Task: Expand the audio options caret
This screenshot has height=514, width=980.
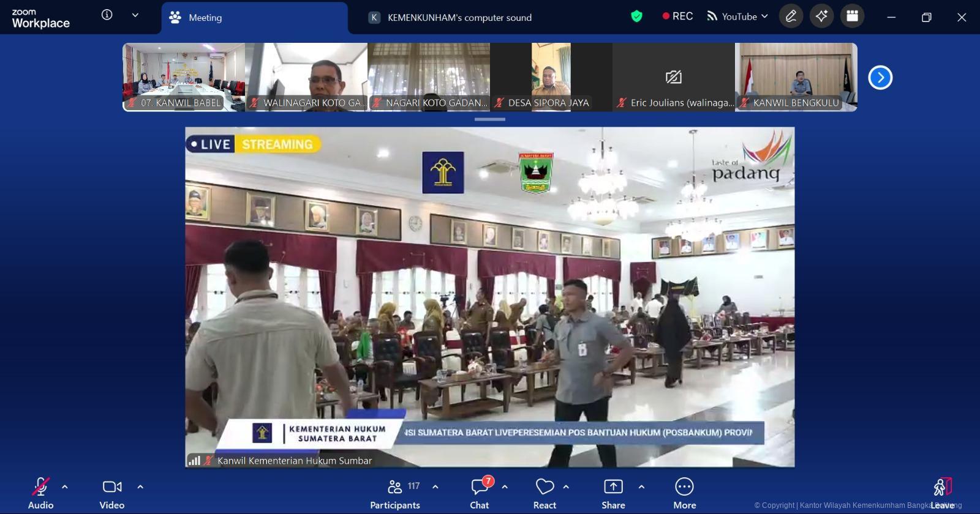Action: tap(65, 487)
